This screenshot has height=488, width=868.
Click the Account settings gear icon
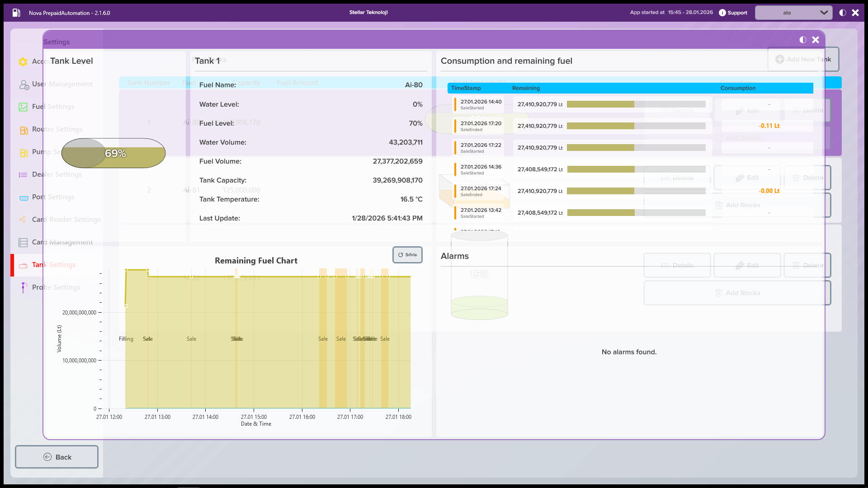point(23,61)
